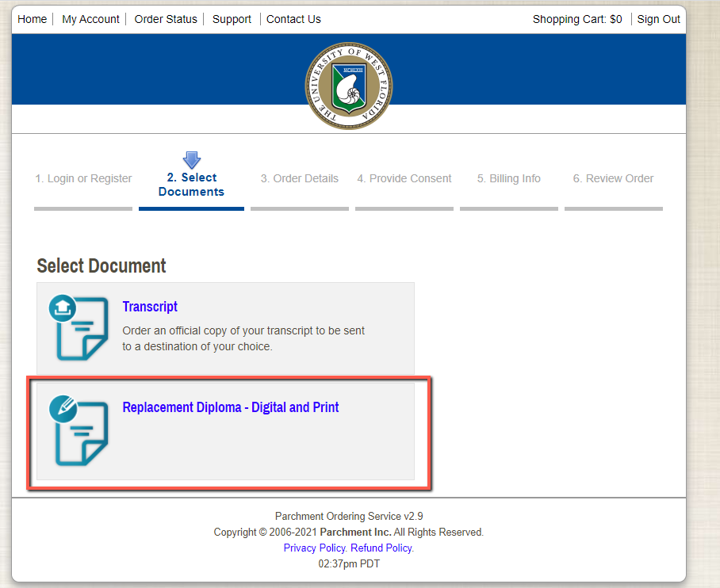Click the Select Document heading
Screen dimensions: 720x588
click(101, 265)
